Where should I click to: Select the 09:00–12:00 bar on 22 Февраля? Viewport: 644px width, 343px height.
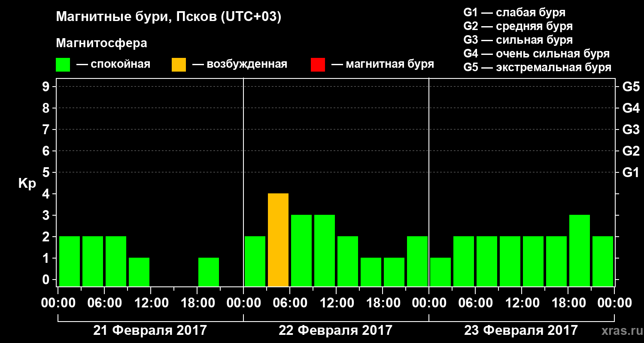click(x=325, y=251)
